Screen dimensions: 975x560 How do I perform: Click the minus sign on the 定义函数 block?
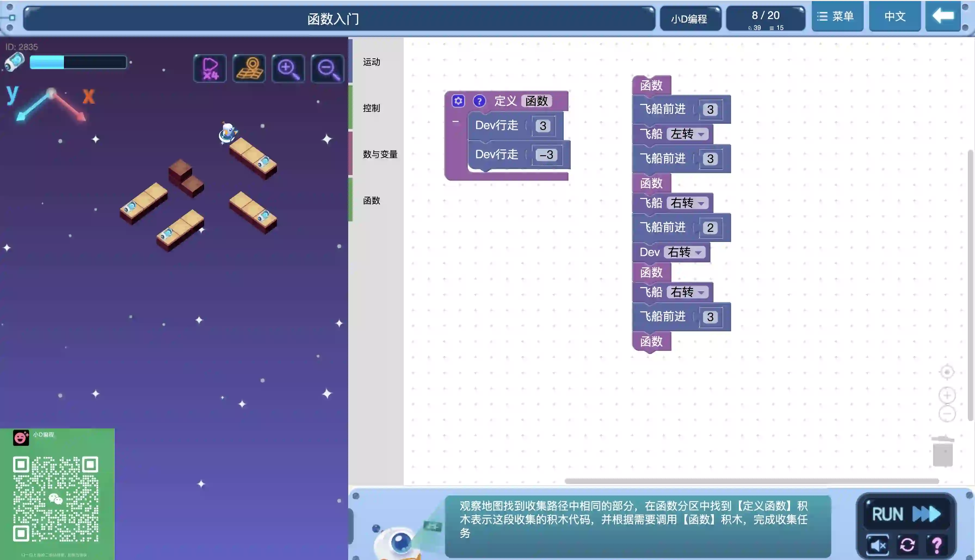(456, 122)
